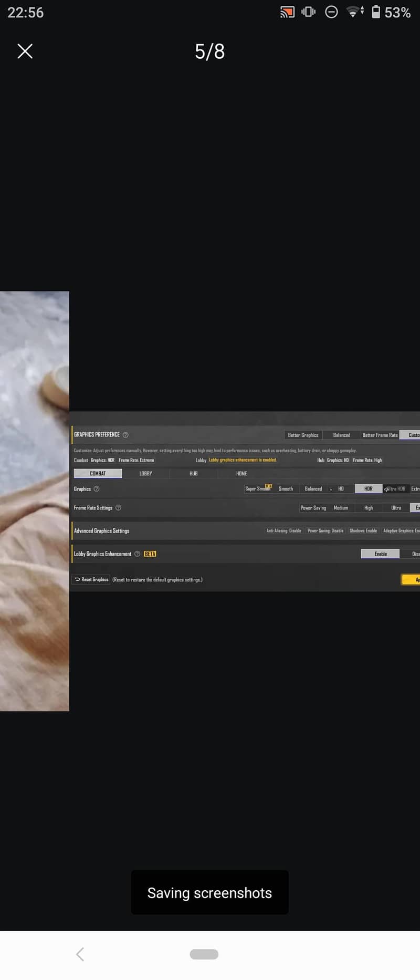
Task: Open help icon beside Graphics Preference
Action: (125, 435)
